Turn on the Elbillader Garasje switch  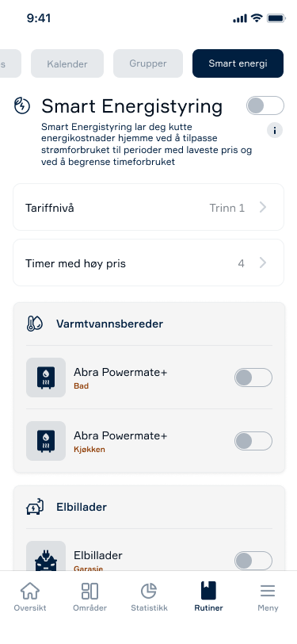point(253,561)
